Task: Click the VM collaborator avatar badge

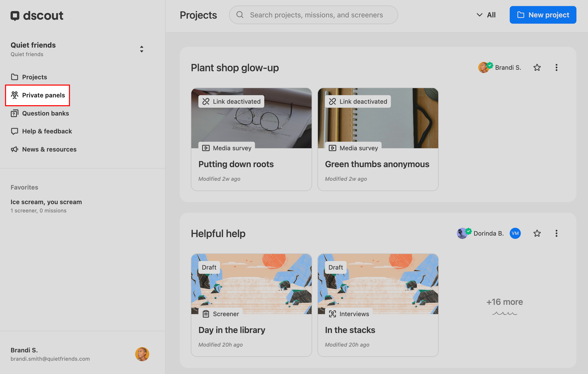Action: coord(515,233)
